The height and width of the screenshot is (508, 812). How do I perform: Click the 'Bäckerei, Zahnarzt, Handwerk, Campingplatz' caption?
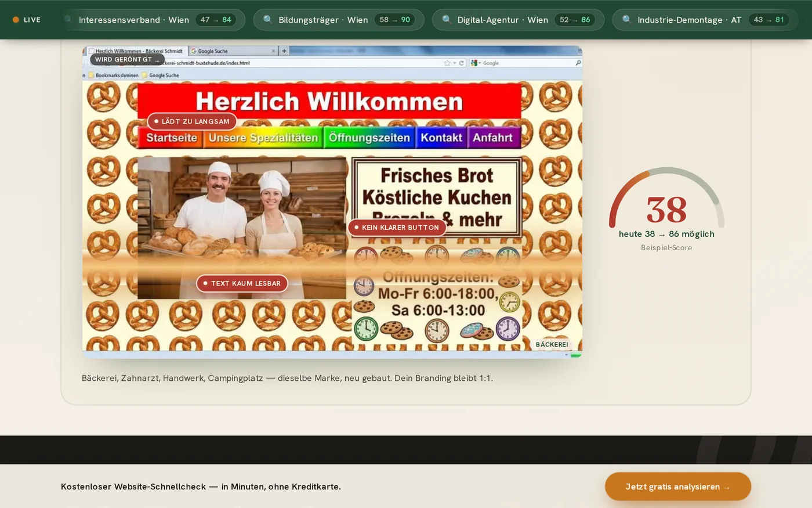(287, 378)
